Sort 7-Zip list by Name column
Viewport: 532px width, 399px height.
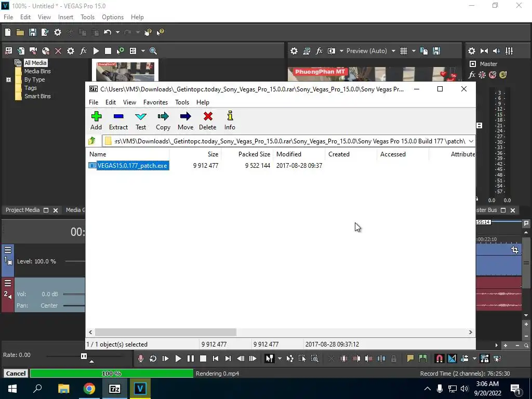tap(128, 154)
